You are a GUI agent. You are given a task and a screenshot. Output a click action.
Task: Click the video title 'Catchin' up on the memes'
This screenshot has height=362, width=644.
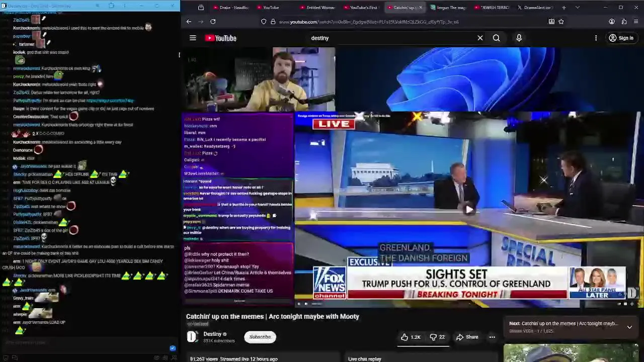coord(272,316)
